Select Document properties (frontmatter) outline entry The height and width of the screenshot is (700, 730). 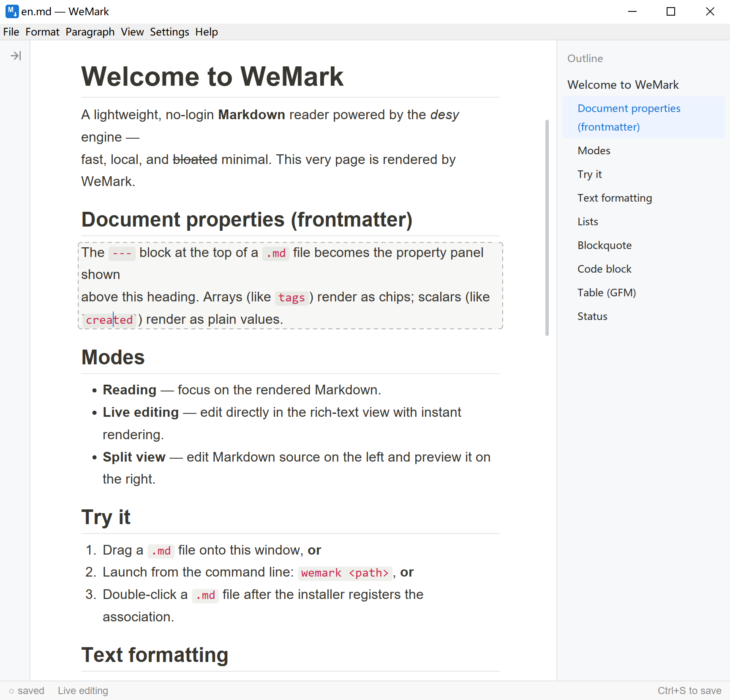pyautogui.click(x=643, y=118)
